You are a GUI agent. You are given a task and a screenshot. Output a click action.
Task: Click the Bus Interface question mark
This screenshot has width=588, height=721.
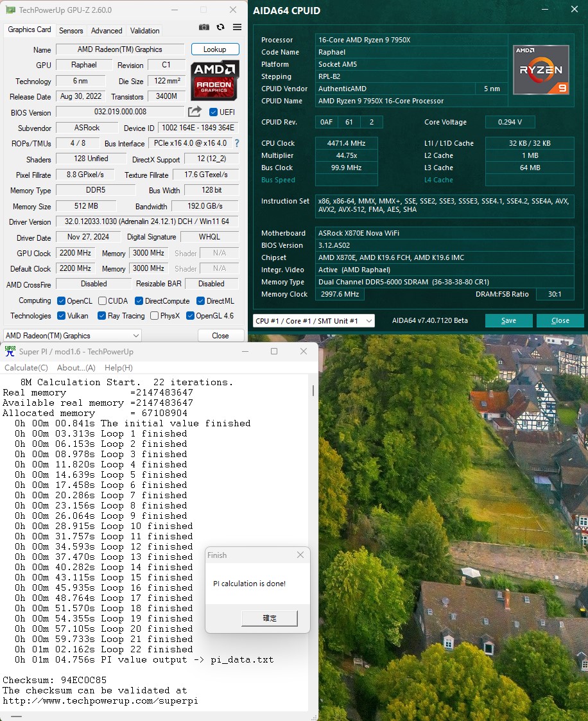coord(237,143)
